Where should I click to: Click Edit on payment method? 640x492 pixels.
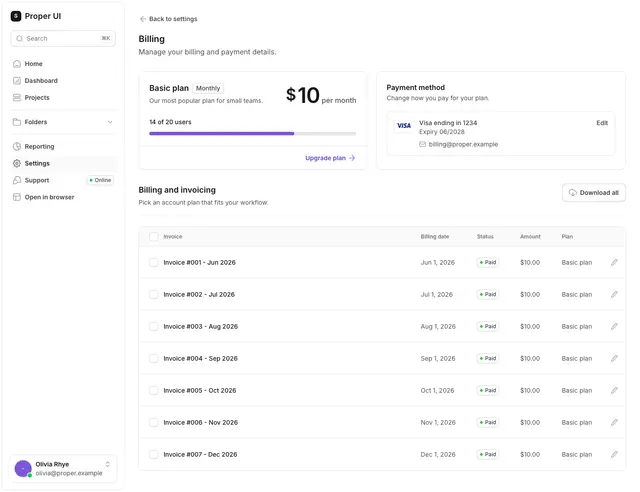602,123
